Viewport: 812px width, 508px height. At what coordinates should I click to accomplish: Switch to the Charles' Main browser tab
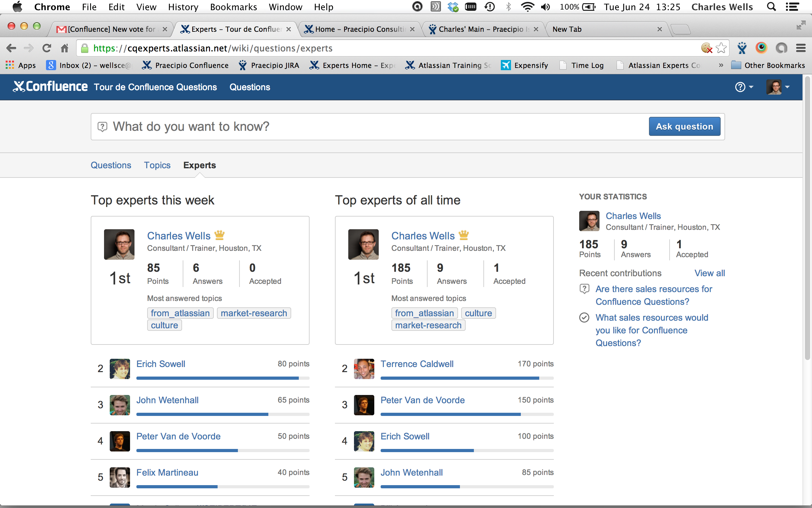pyautogui.click(x=483, y=29)
